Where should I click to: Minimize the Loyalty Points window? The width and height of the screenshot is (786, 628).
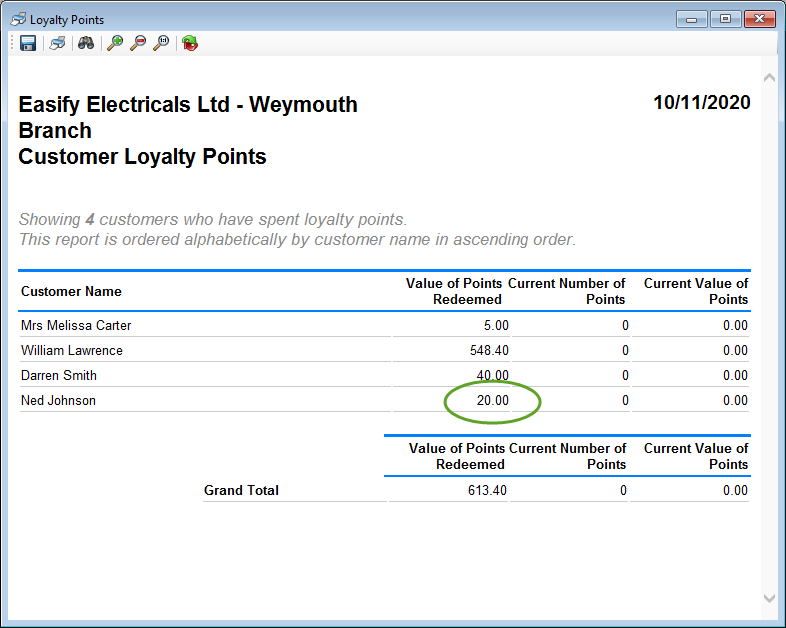pyautogui.click(x=691, y=18)
